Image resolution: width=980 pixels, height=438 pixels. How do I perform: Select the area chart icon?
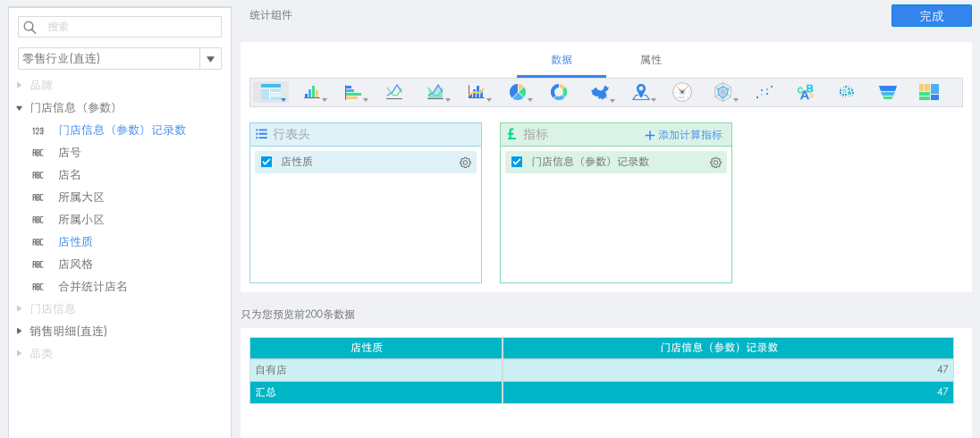435,92
